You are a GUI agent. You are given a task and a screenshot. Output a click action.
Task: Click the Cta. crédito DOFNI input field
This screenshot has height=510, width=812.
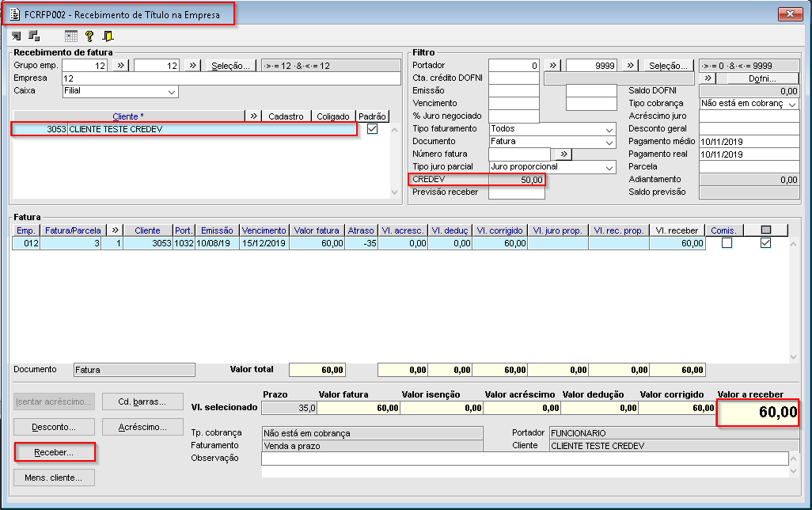coord(513,78)
